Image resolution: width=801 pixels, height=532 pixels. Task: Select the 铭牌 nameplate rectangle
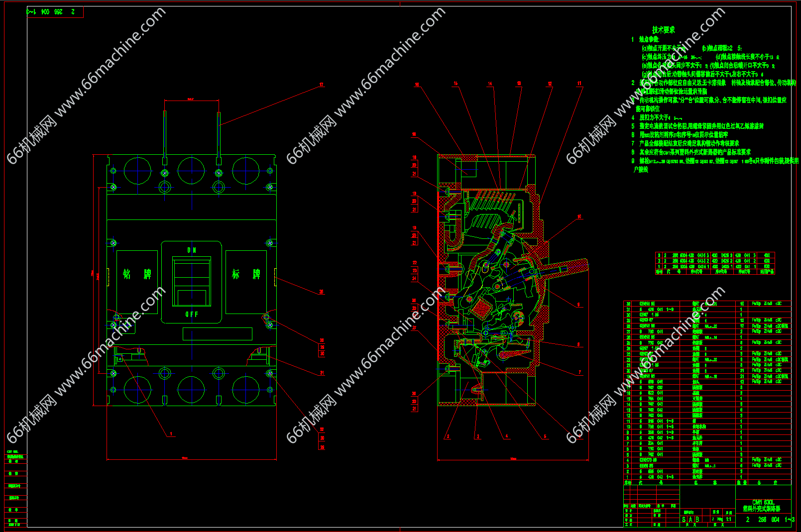point(137,282)
